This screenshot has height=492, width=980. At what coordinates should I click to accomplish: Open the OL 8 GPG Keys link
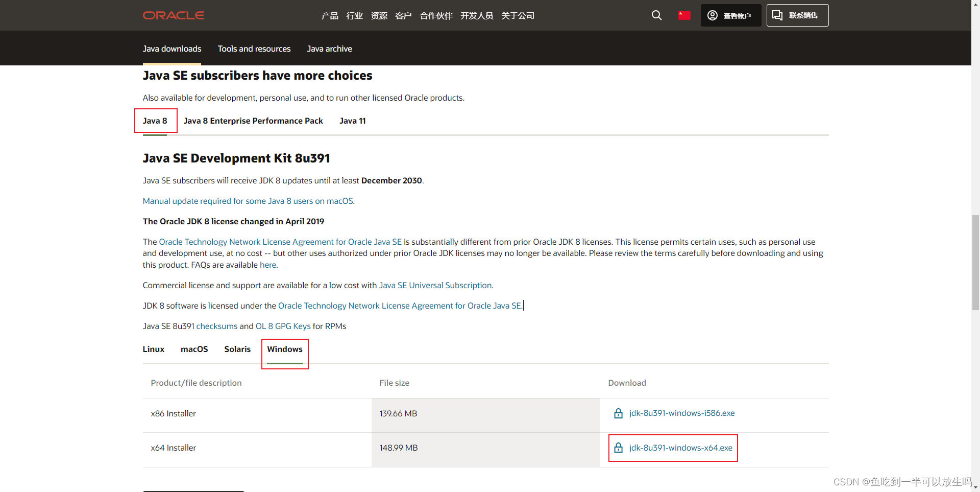pos(283,326)
